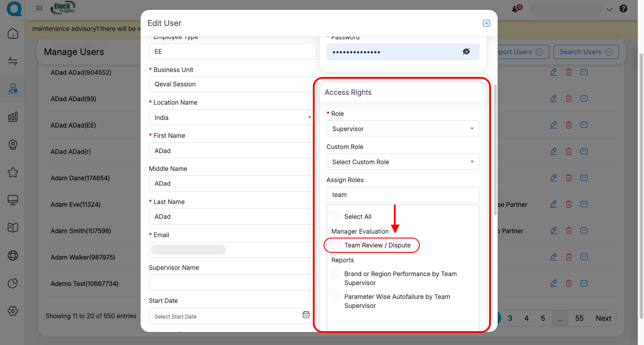Image resolution: width=644 pixels, height=345 pixels.
Task: Check the Team Review / Dispute checkbox
Action: click(x=336, y=245)
